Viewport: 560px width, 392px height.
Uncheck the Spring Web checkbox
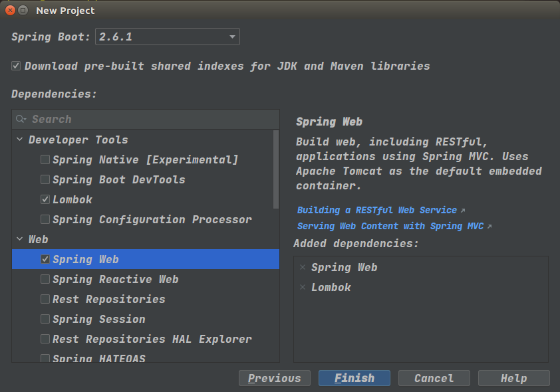coord(45,259)
